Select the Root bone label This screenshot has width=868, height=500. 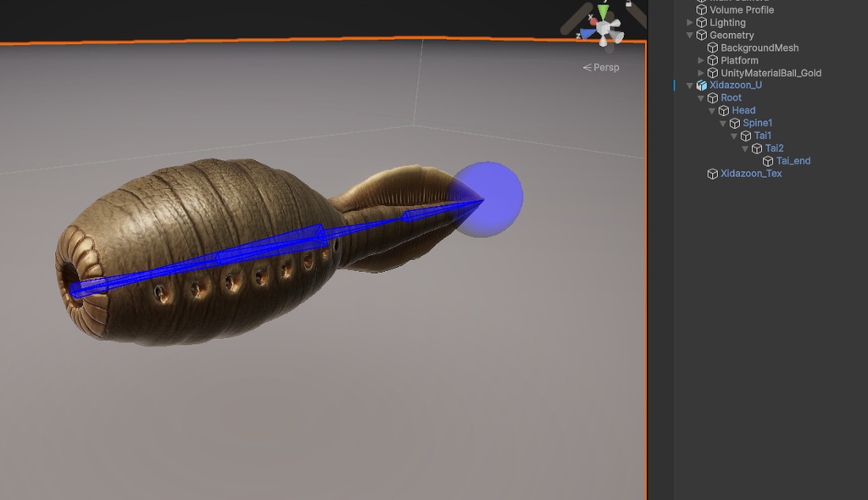pos(731,97)
